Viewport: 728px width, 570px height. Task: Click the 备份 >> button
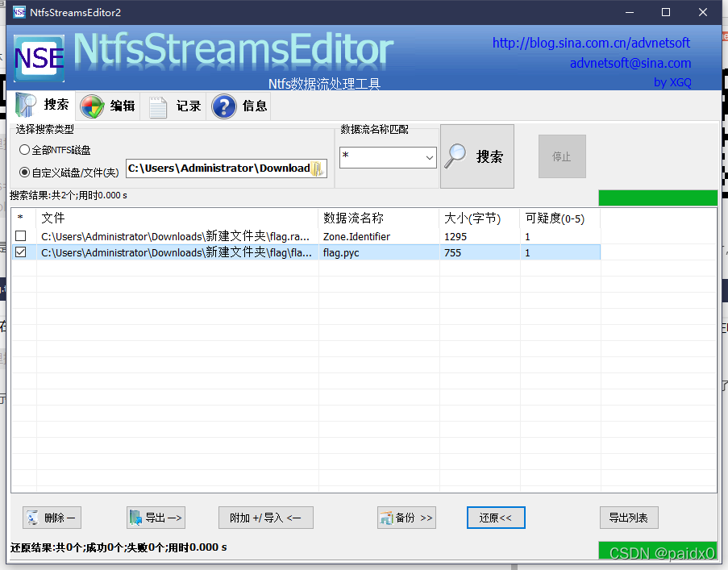[406, 518]
